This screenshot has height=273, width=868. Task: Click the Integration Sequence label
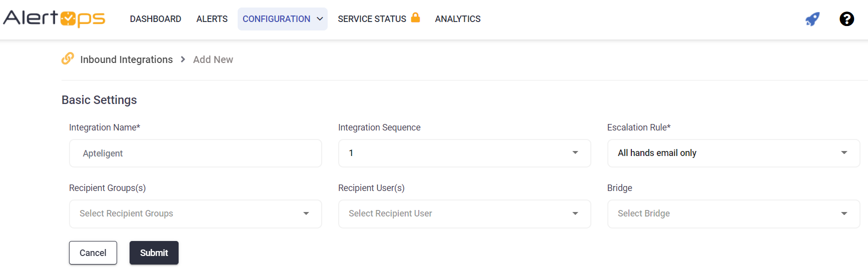tap(379, 127)
